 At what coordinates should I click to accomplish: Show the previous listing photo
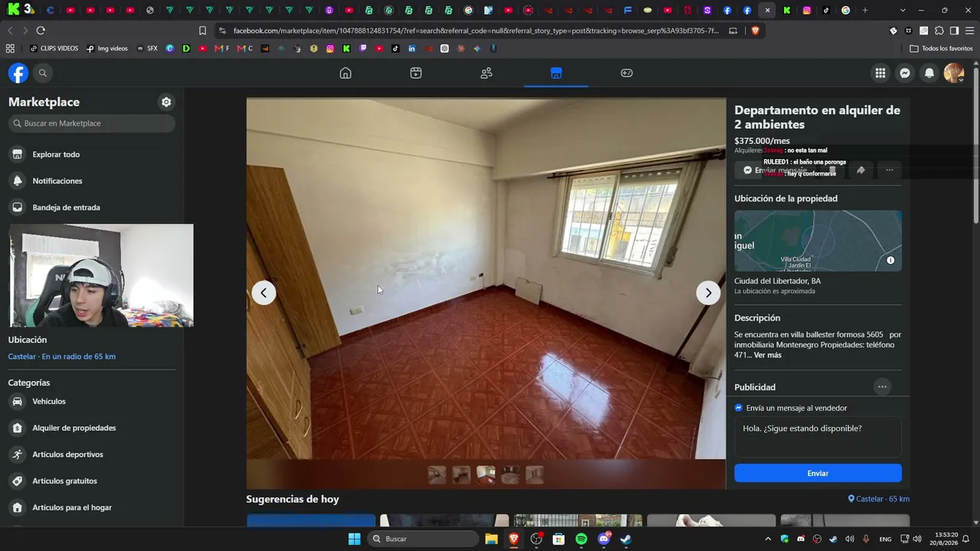click(x=263, y=292)
